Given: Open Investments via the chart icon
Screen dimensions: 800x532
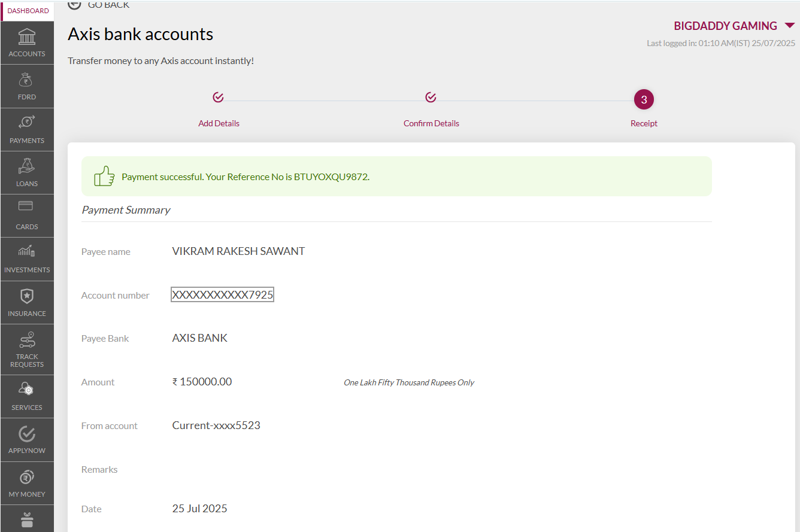Looking at the screenshot, I should tap(26, 251).
